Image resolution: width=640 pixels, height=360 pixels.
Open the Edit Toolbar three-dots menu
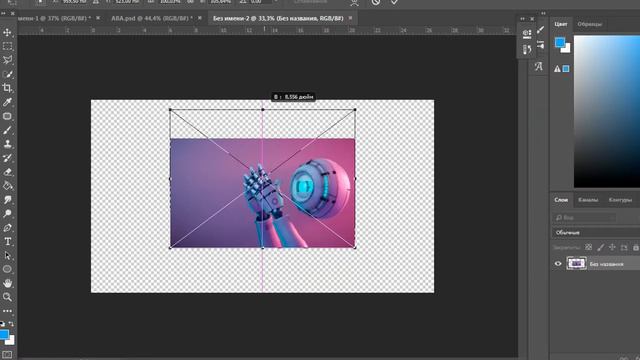tap(7, 311)
